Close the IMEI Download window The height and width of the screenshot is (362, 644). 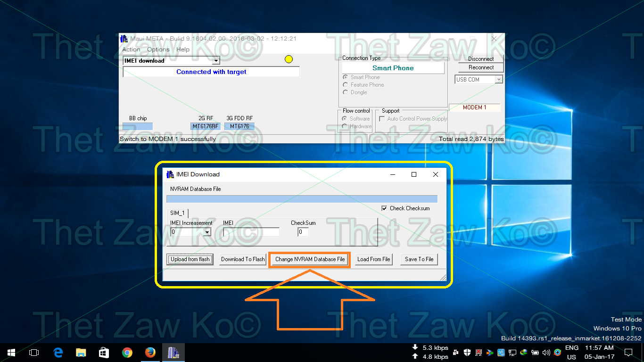click(436, 174)
